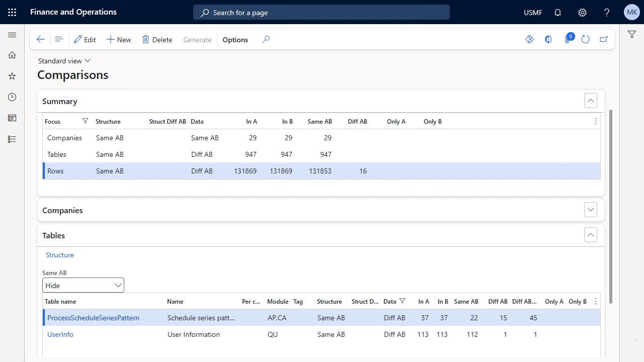Viewport: 644px width, 362px height.
Task: Open the Same AB Hide dropdown
Action: coord(83,285)
